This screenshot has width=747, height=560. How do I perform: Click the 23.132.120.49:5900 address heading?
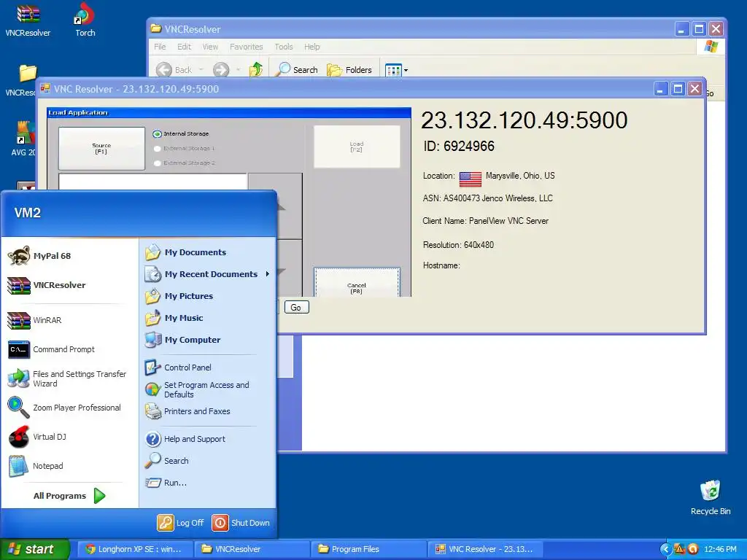pyautogui.click(x=524, y=120)
